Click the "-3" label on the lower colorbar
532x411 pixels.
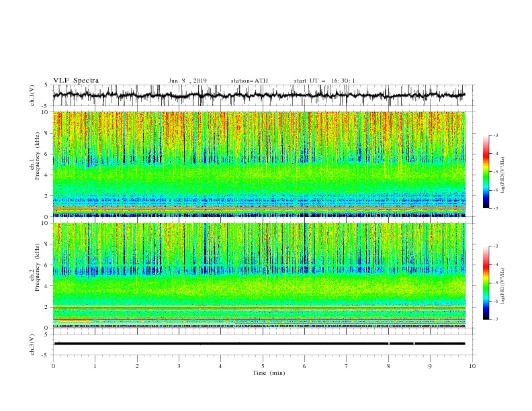pos(496,246)
